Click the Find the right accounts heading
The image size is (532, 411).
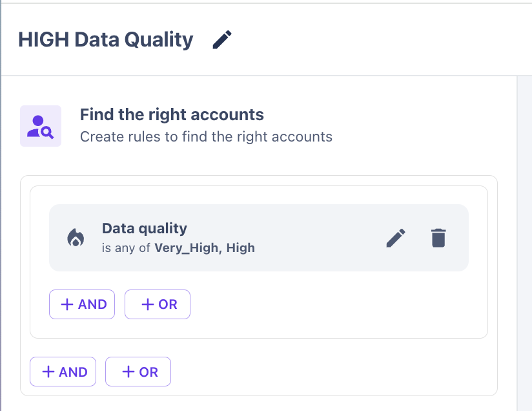(172, 115)
